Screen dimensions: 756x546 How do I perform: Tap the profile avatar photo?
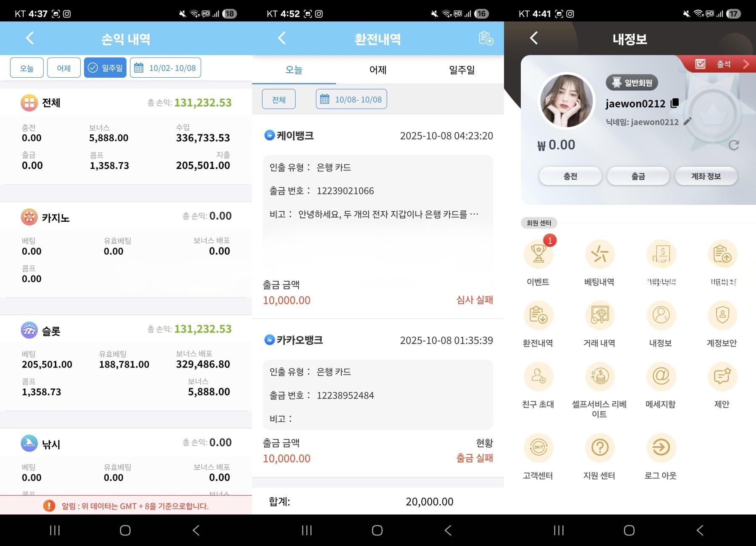click(566, 101)
